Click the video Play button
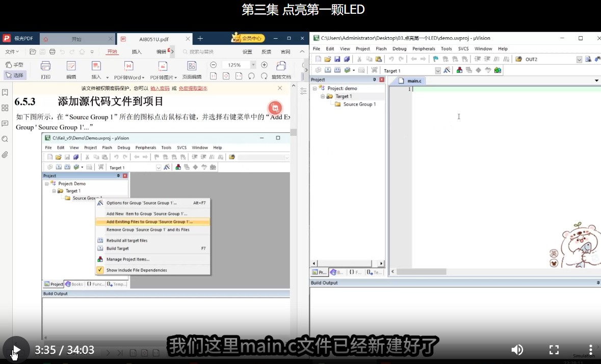The image size is (601, 364). click(15, 350)
